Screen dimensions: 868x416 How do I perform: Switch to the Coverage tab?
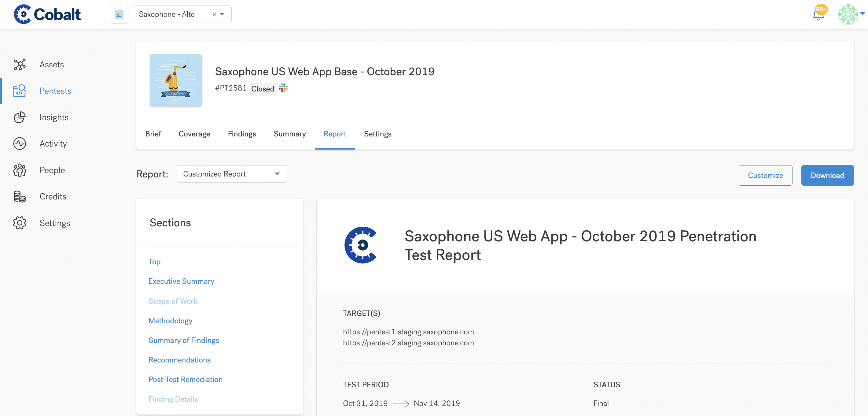194,134
